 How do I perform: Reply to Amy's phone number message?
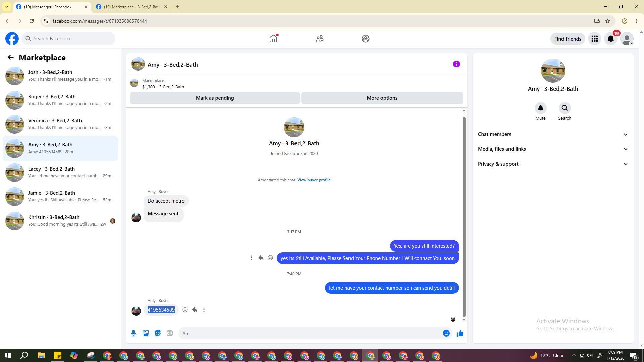tap(195, 310)
